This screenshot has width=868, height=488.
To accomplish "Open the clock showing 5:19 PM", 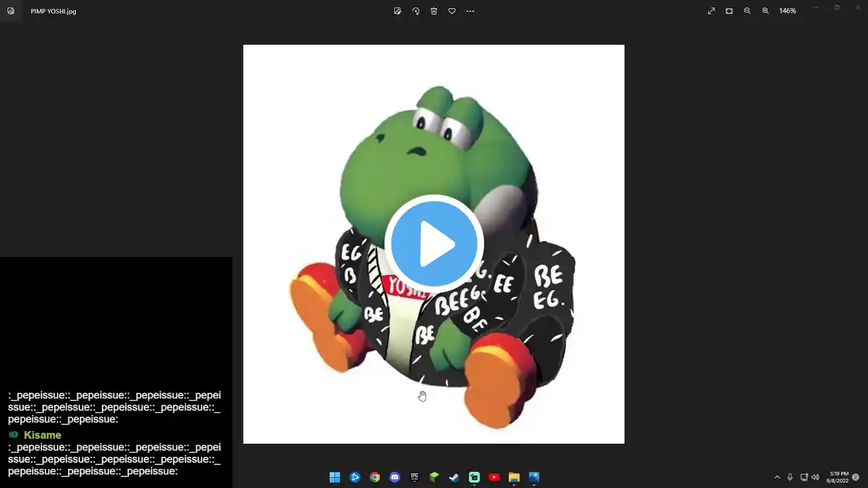I will (x=837, y=477).
